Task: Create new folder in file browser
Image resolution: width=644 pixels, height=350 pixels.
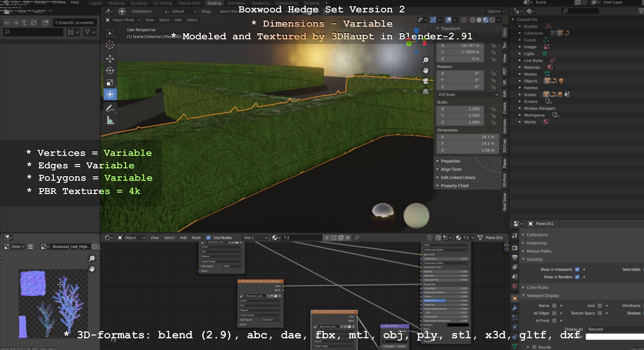Action: point(45,23)
